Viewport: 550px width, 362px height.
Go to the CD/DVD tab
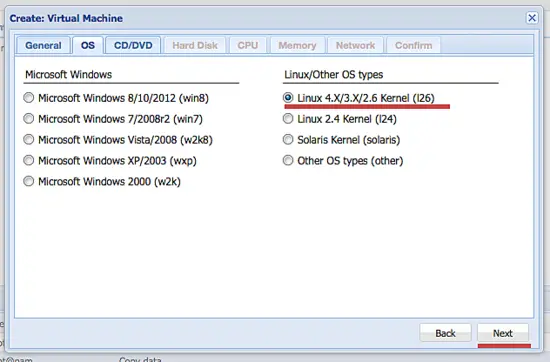[x=133, y=45]
